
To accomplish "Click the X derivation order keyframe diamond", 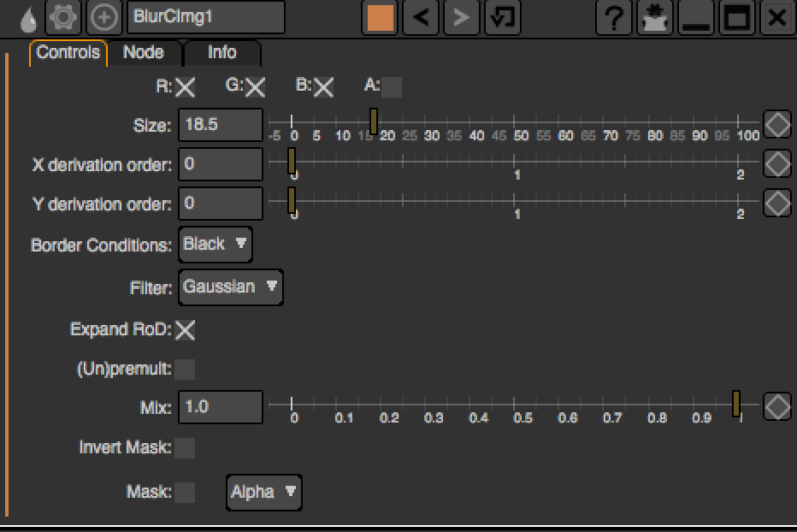I will 776,163.
